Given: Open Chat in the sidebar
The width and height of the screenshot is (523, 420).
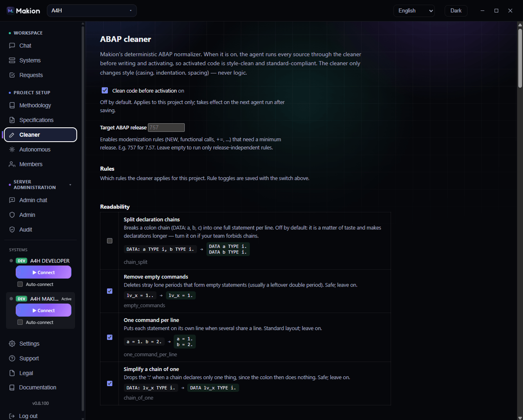Looking at the screenshot, I should [40, 46].
